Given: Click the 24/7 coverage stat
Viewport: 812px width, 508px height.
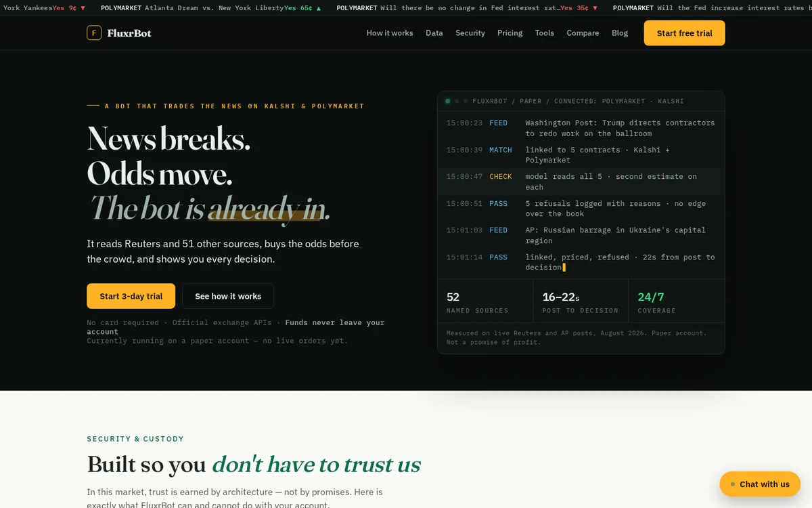Looking at the screenshot, I should [x=677, y=301].
